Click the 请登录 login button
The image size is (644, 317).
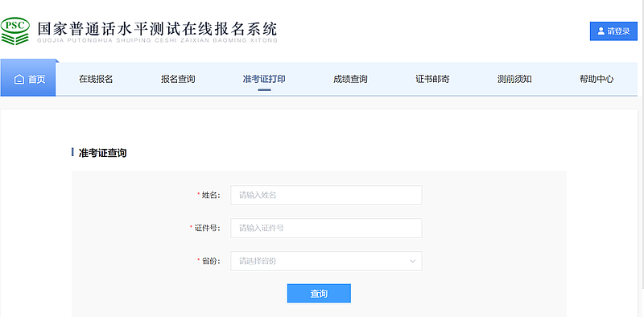click(613, 31)
